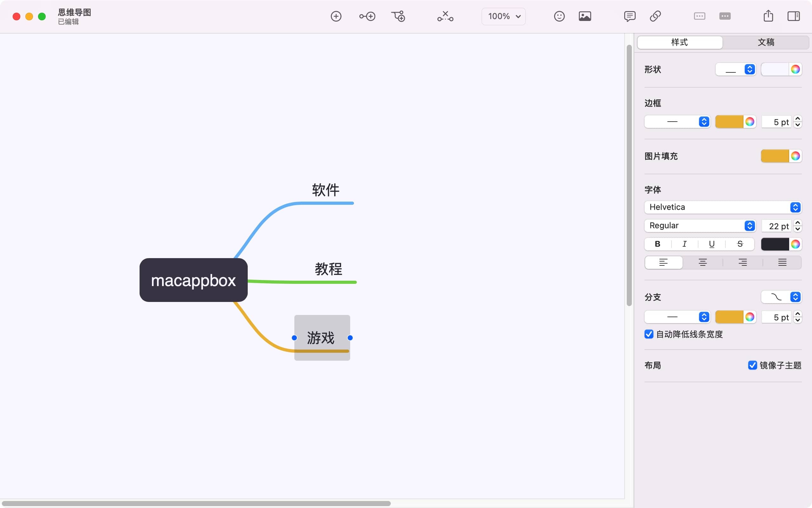Select the 软件 topic node
Viewport: 812px width, 508px height.
(325, 190)
